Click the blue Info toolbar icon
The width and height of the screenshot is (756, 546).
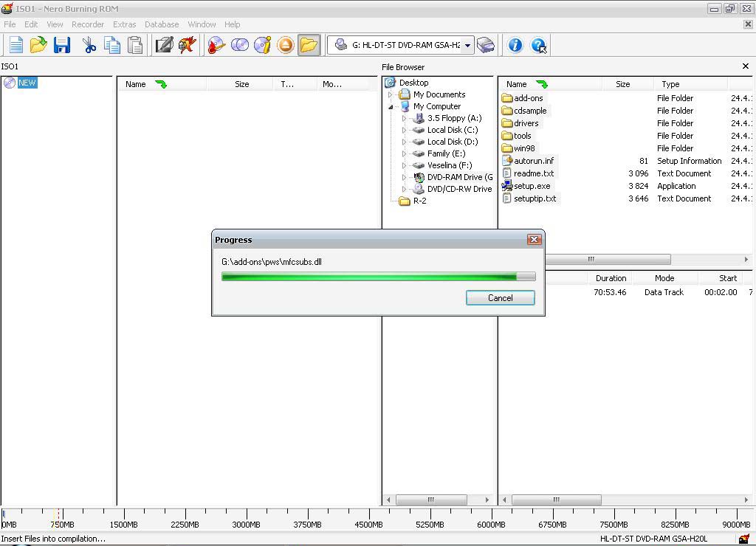pyautogui.click(x=515, y=45)
